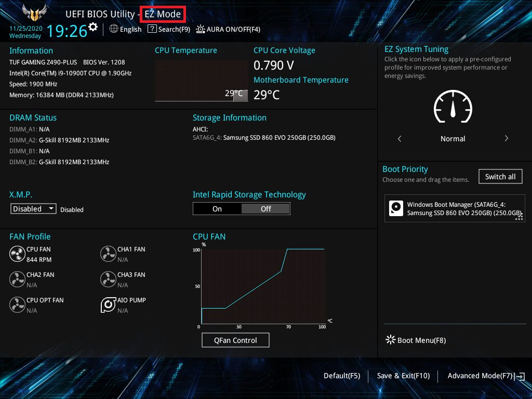
Task: Toggle AURA lighting on or off
Action: 200,30
